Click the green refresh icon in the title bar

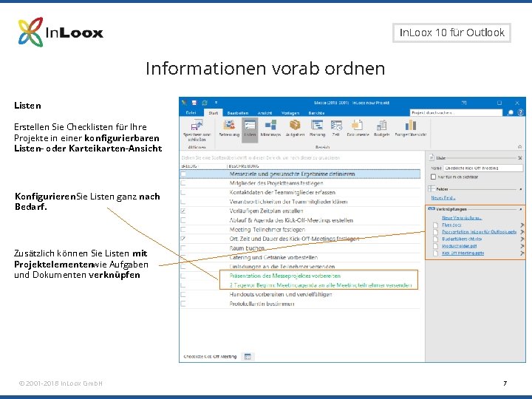click(x=205, y=103)
